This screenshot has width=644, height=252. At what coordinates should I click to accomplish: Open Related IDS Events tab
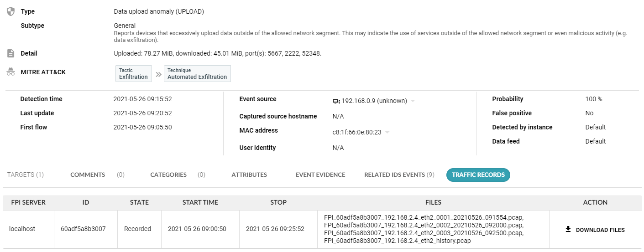coord(399,175)
